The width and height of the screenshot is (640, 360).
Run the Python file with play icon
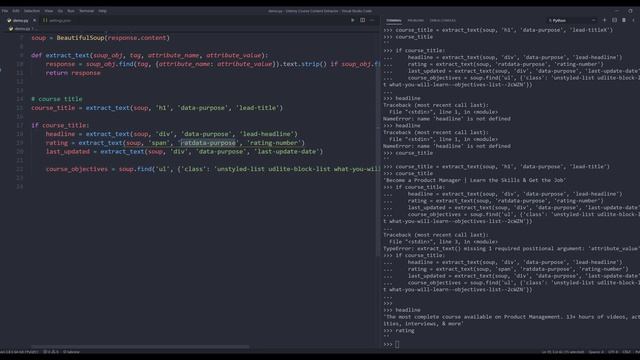[353, 20]
